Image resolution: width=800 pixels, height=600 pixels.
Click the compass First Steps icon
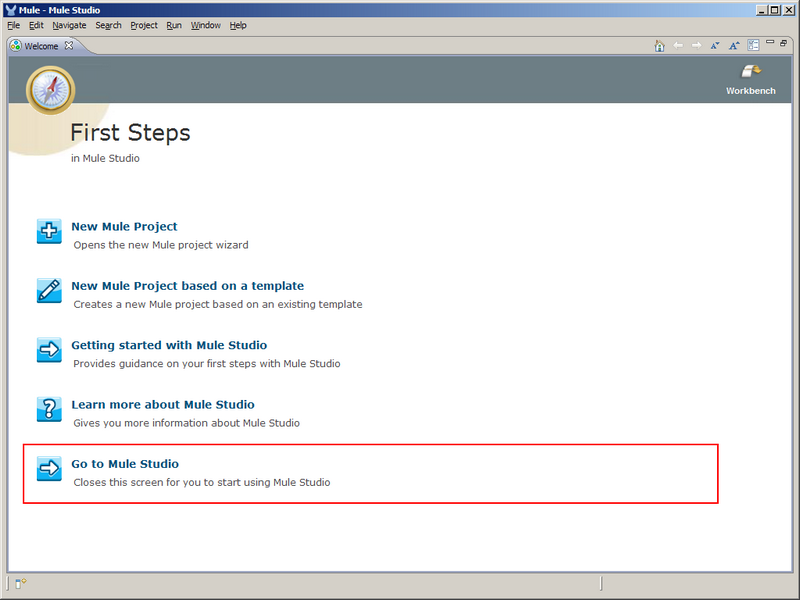click(x=51, y=90)
